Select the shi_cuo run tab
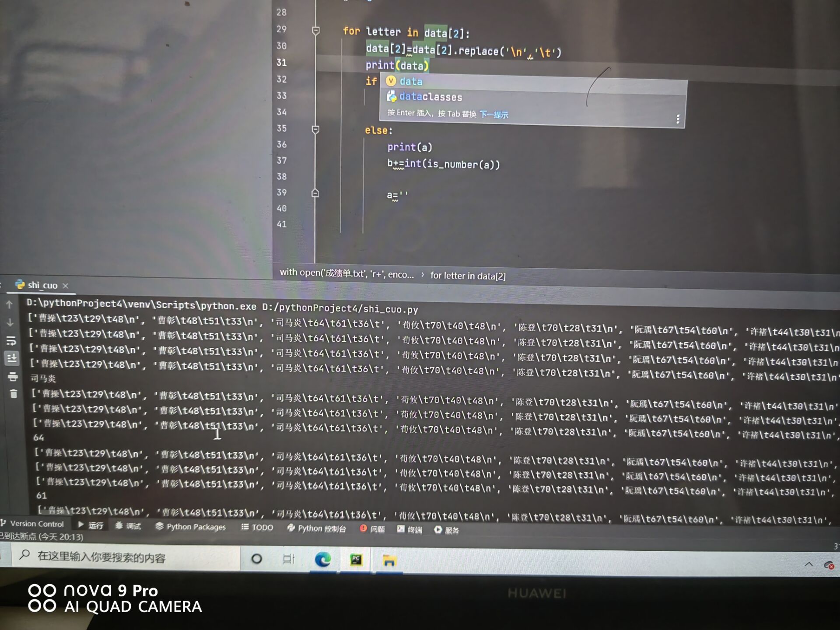This screenshot has width=840, height=630. 42,285
